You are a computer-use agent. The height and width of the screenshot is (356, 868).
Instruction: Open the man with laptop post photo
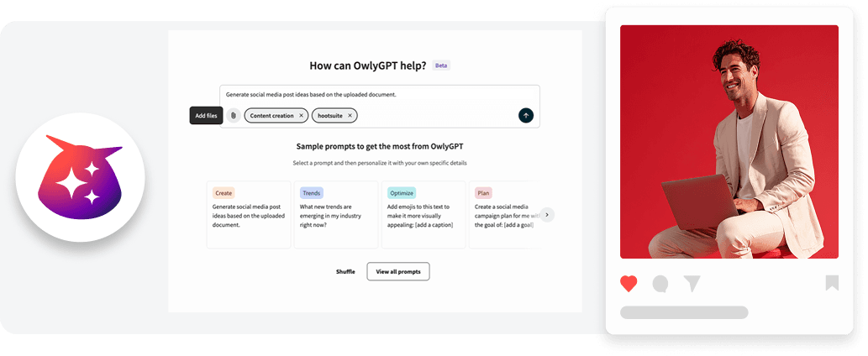(729, 141)
